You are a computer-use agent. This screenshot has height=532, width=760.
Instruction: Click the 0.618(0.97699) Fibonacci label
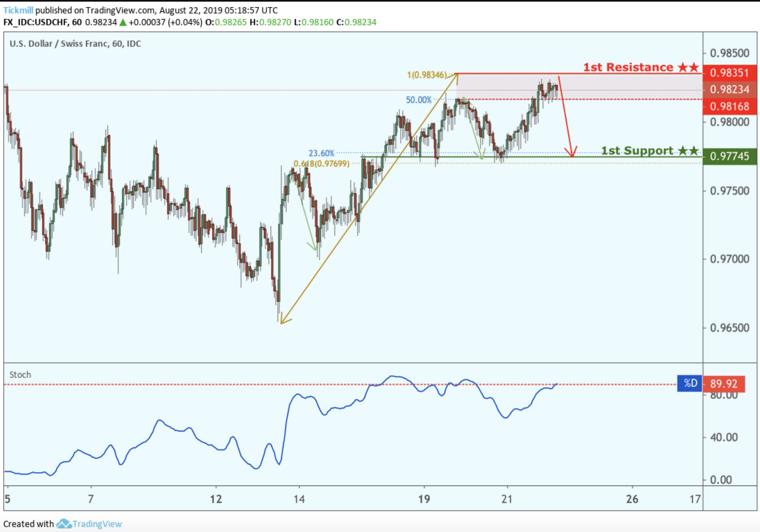[321, 164]
